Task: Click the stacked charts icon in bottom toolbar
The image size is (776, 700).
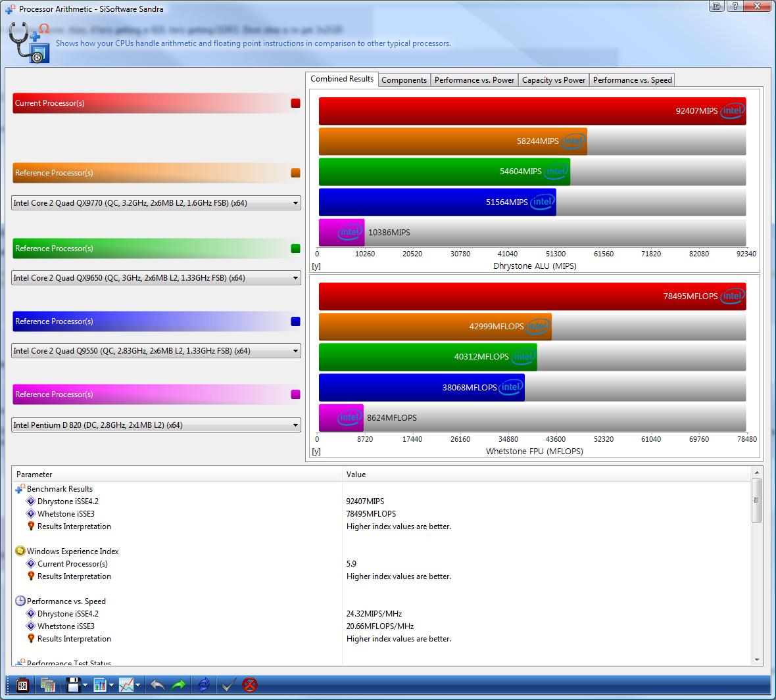Action: [47, 685]
